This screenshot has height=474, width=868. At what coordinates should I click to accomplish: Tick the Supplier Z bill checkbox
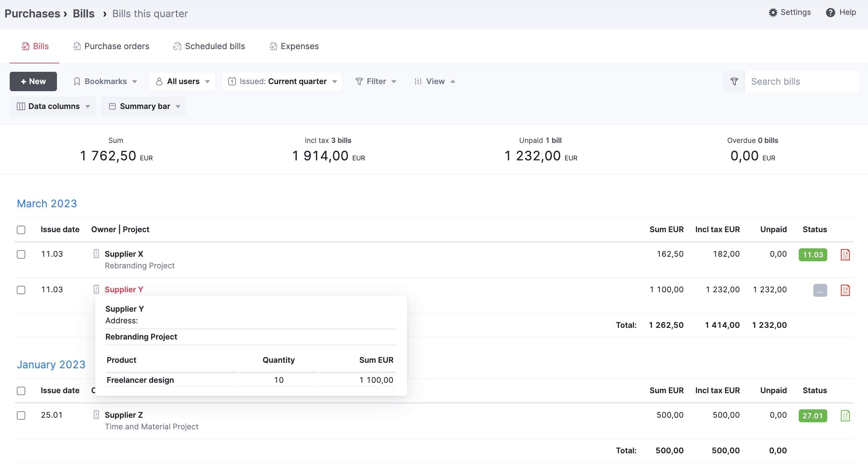(x=21, y=416)
